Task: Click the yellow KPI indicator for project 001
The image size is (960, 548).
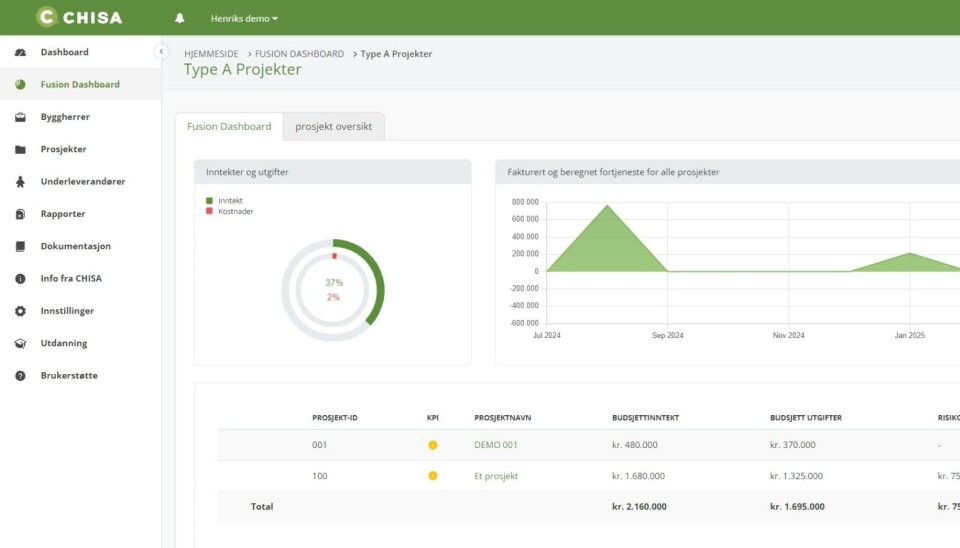Action: (433, 445)
